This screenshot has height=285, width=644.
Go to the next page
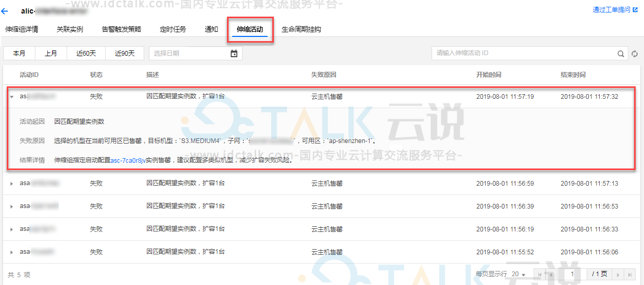(618, 275)
